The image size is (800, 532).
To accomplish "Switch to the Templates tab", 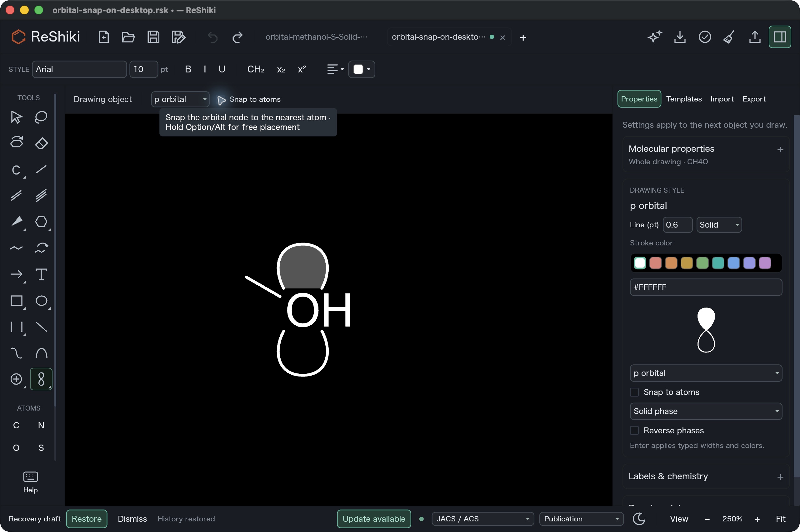I will [x=684, y=99].
